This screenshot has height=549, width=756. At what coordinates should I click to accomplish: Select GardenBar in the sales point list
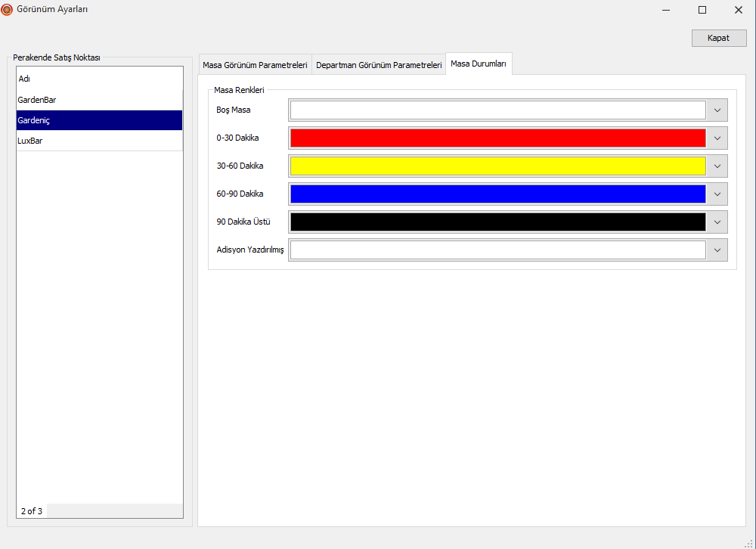click(99, 100)
